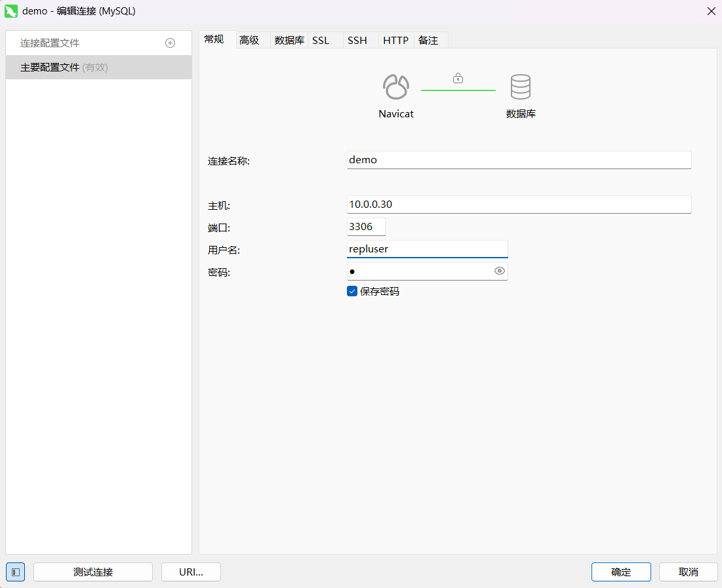Switch to the SSH tab
The height and width of the screenshot is (588, 722).
[357, 40]
